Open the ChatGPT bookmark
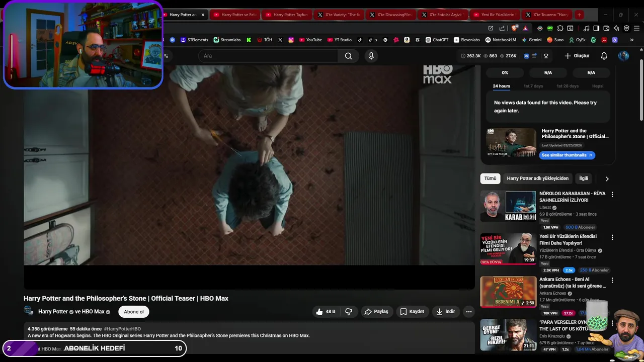Screen dimensions: 644x362 [437, 40]
